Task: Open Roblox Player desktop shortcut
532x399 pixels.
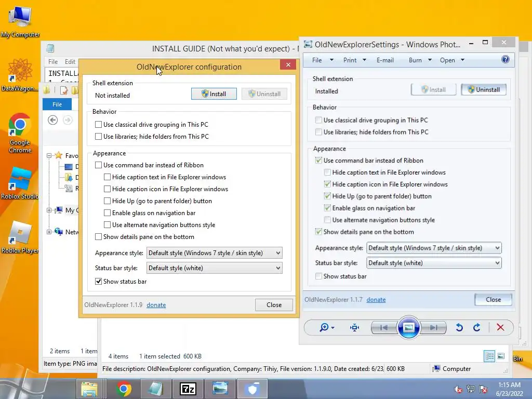Action: pos(20,237)
